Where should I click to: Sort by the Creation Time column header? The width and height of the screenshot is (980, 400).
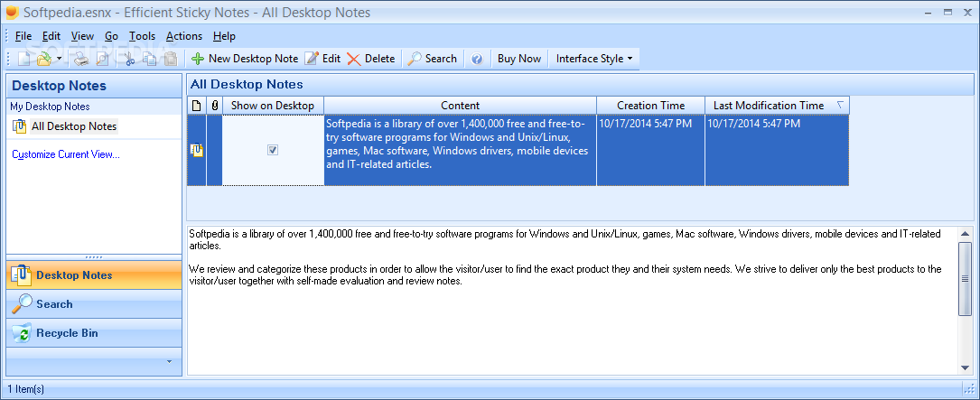coord(650,106)
